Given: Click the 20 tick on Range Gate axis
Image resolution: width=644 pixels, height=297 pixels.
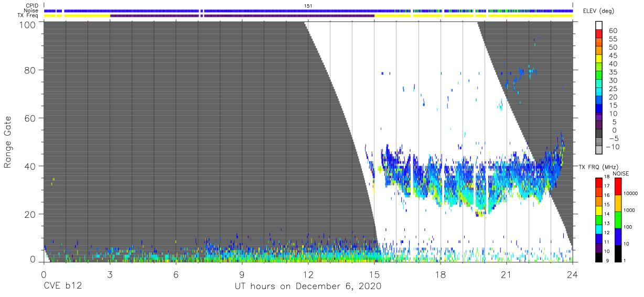Looking at the screenshot, I should pos(31,214).
